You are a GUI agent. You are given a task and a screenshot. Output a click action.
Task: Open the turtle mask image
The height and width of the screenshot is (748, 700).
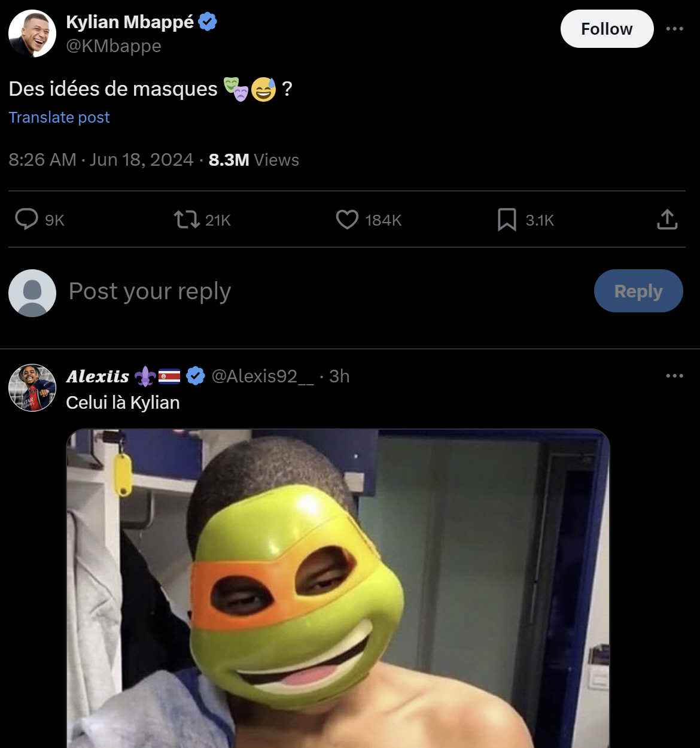(x=338, y=588)
